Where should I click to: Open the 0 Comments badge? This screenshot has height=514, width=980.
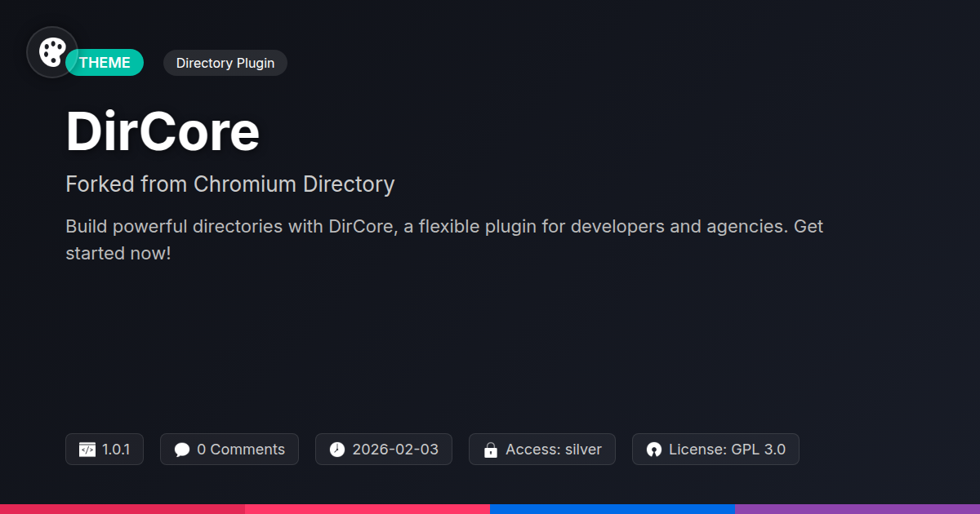coord(229,450)
